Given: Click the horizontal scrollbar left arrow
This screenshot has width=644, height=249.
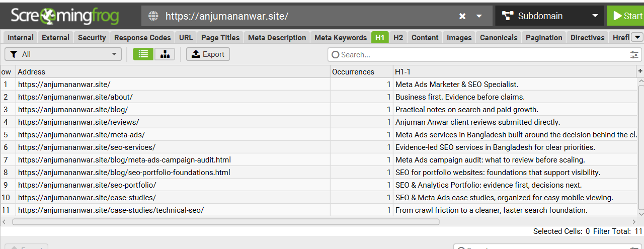Looking at the screenshot, I should [4, 221].
